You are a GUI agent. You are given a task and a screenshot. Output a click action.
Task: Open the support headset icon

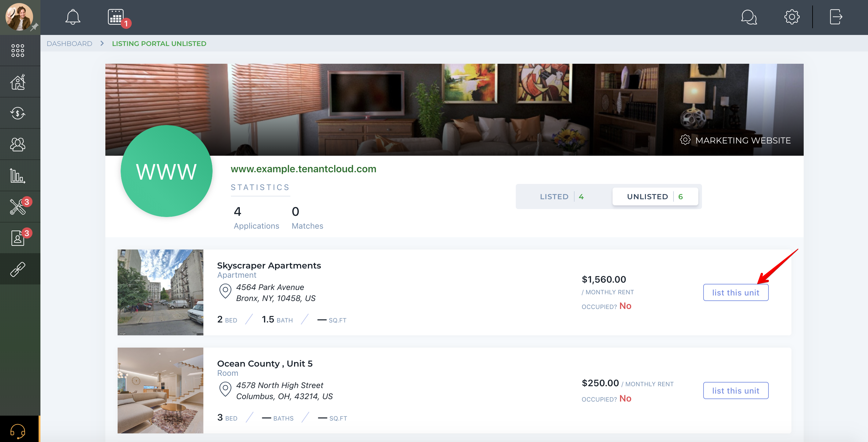(17, 431)
